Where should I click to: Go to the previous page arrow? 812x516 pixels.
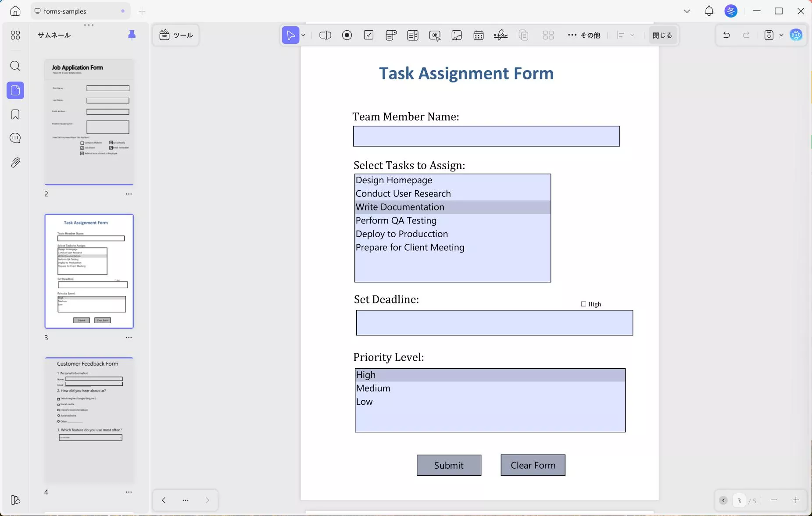coord(164,500)
